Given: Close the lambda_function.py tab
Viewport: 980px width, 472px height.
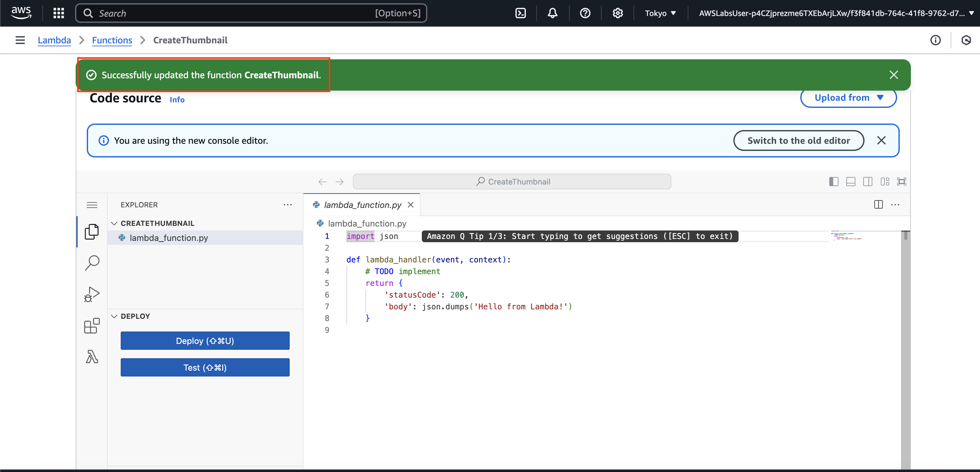Looking at the screenshot, I should click(x=410, y=205).
